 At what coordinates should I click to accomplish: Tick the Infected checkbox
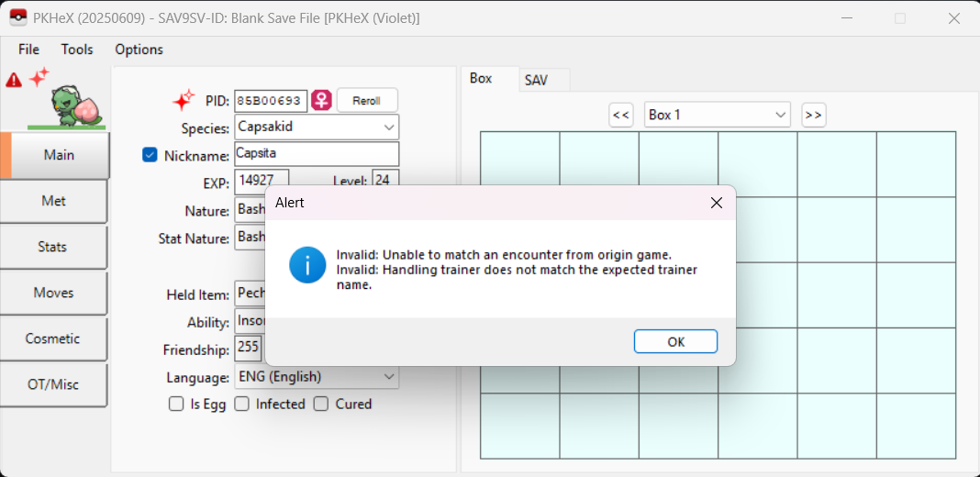coord(242,404)
